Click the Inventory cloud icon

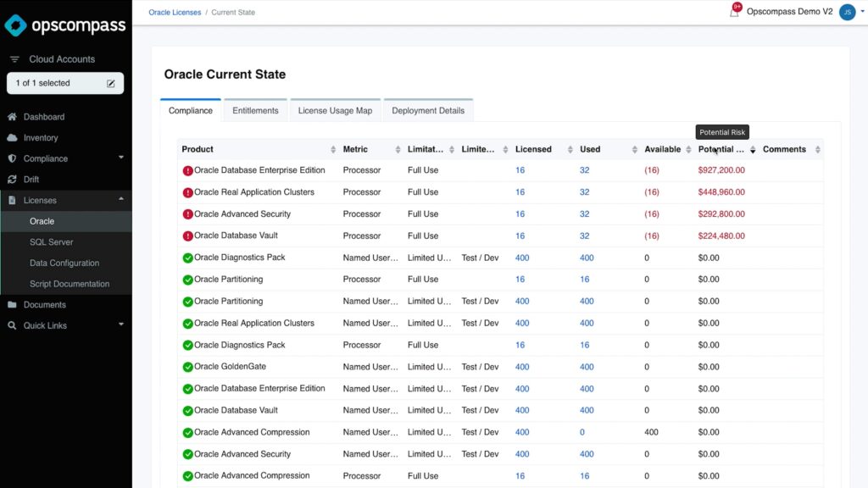pos(12,138)
